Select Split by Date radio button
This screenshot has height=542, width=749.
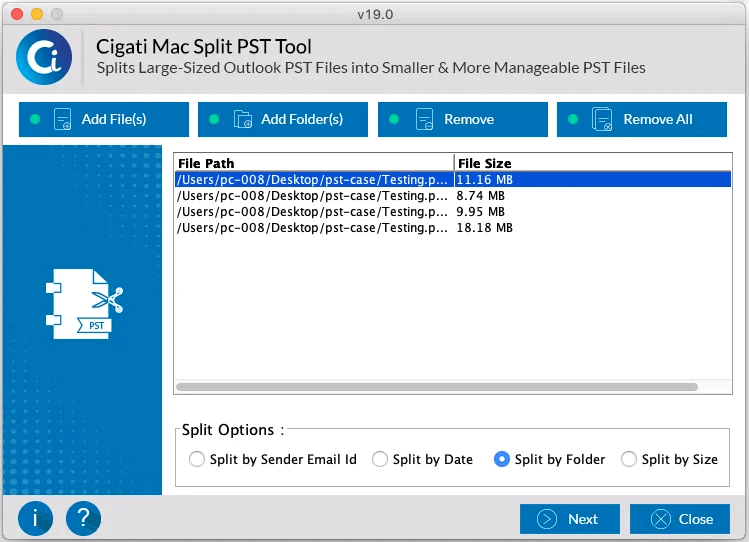(380, 459)
